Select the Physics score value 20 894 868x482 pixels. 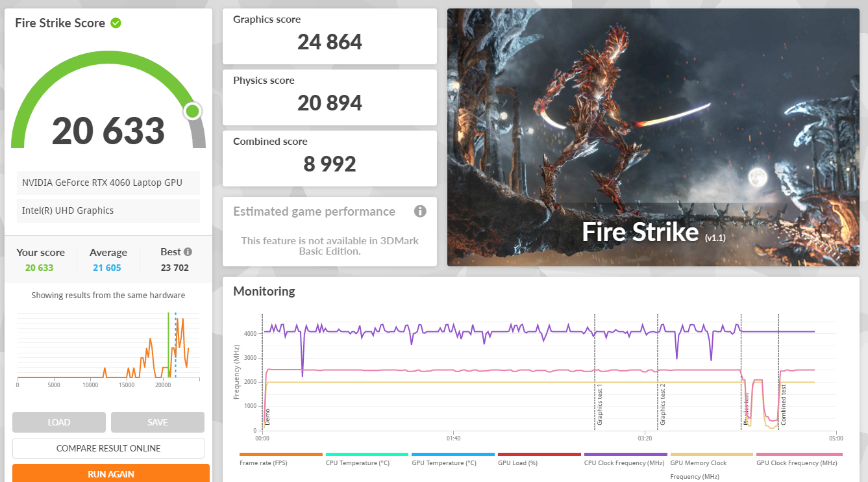coord(330,103)
